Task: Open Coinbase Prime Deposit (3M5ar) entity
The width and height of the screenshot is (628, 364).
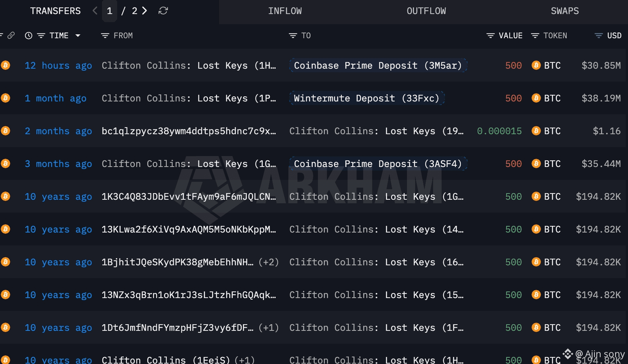Action: (x=378, y=65)
